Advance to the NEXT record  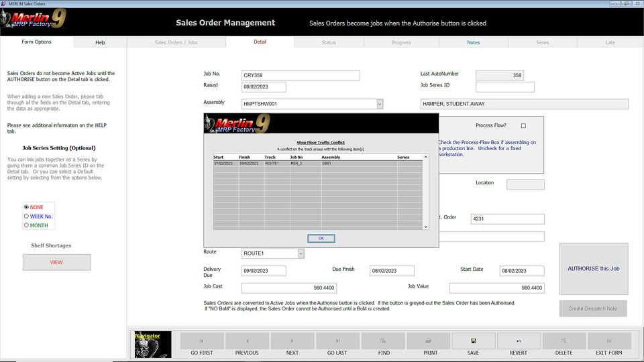pyautogui.click(x=292, y=341)
